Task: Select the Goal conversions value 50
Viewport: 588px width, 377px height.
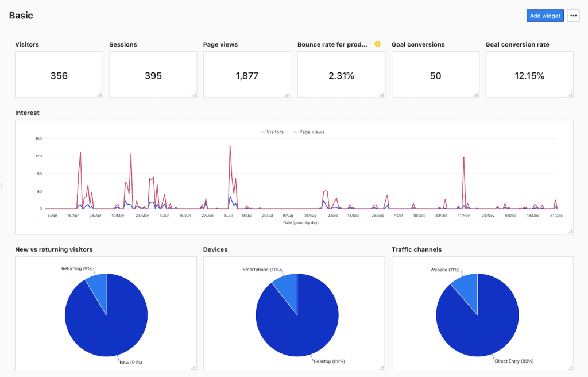Action: pyautogui.click(x=435, y=76)
